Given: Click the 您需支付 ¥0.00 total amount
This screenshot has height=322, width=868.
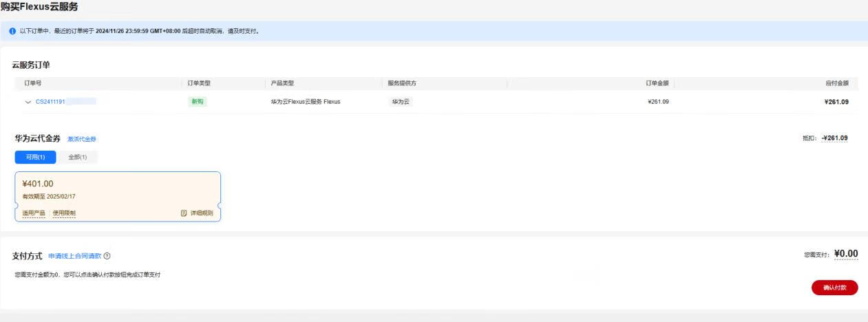Looking at the screenshot, I should click(x=846, y=254).
